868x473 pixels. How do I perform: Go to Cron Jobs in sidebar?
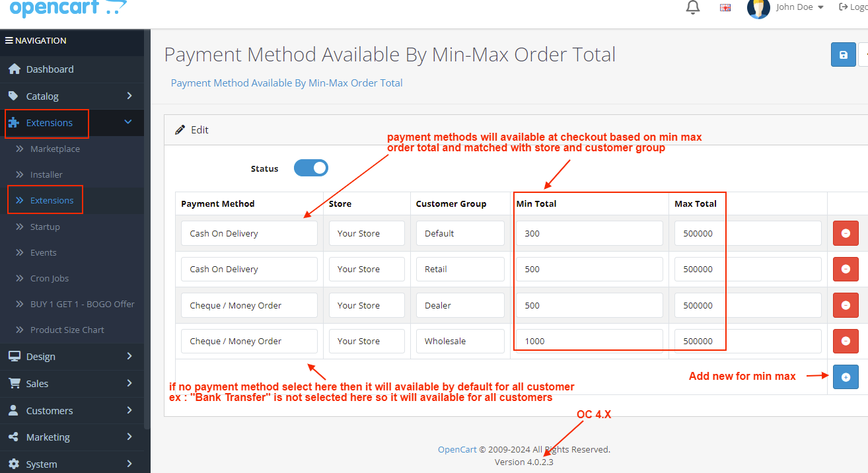tap(50, 278)
